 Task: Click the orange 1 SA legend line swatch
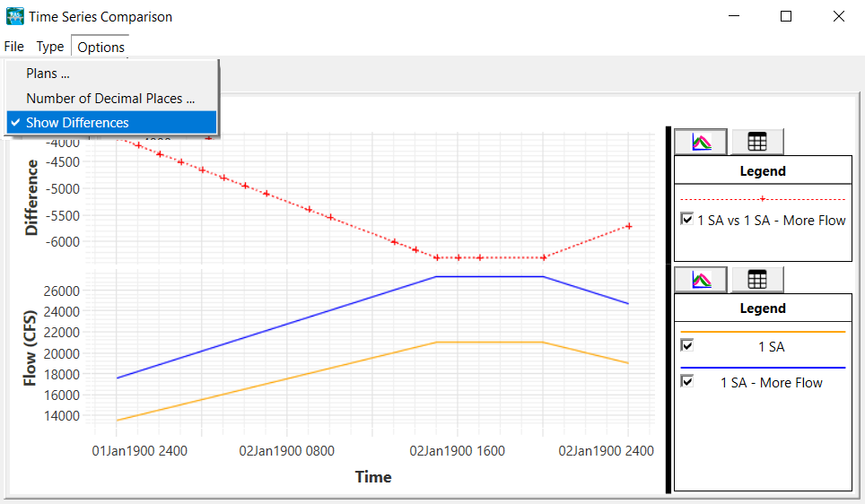(x=763, y=332)
